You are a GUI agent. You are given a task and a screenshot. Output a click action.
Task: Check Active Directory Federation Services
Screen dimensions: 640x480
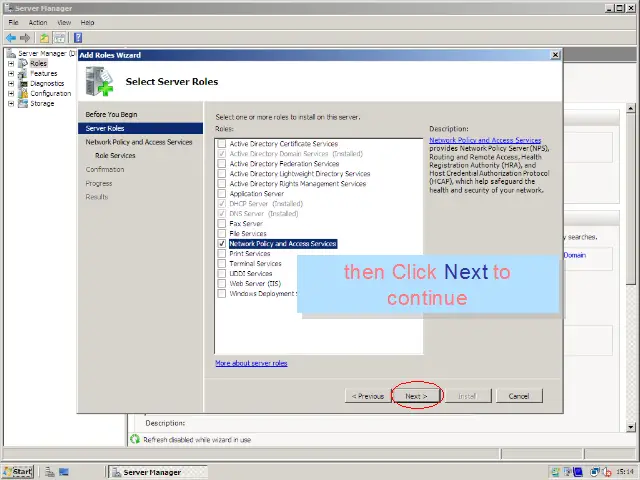pyautogui.click(x=222, y=164)
